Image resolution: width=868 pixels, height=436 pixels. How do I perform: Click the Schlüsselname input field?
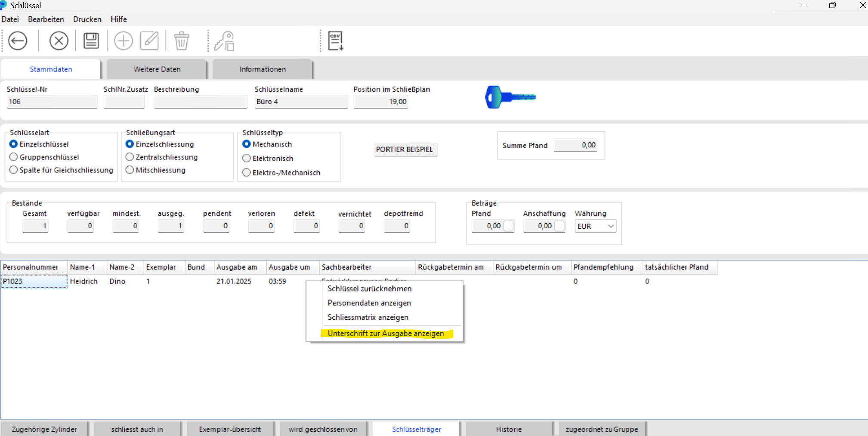tap(301, 102)
